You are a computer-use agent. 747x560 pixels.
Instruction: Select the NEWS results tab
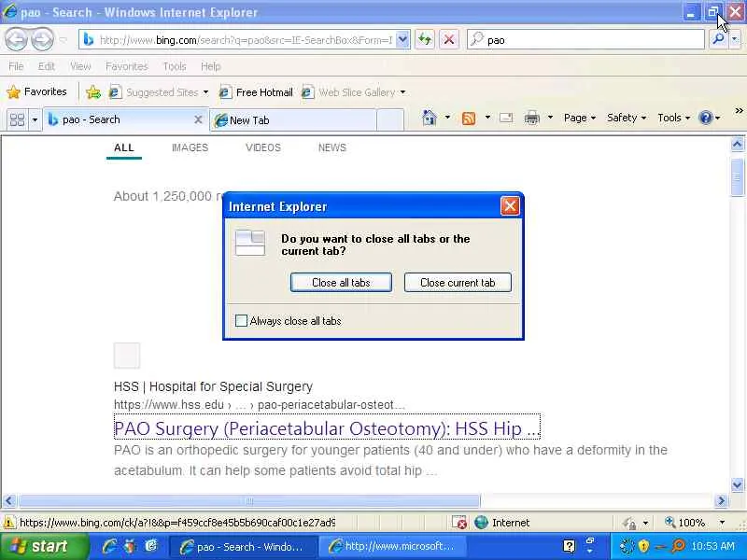(332, 147)
